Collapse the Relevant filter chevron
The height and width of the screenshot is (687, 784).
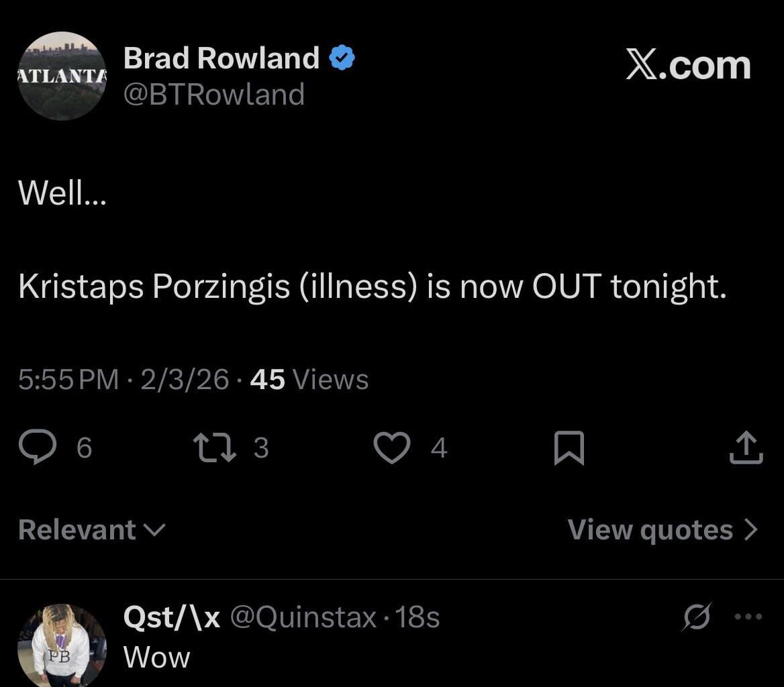point(155,531)
